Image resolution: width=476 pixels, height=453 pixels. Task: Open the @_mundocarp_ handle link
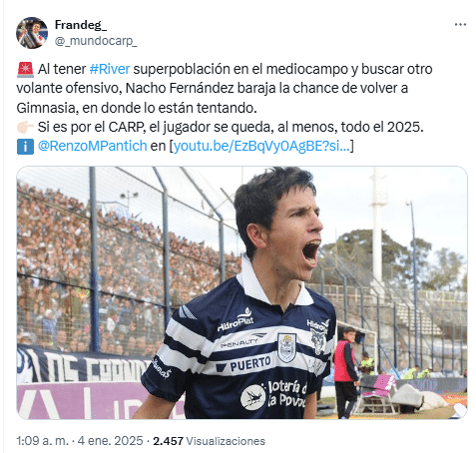tap(96, 41)
